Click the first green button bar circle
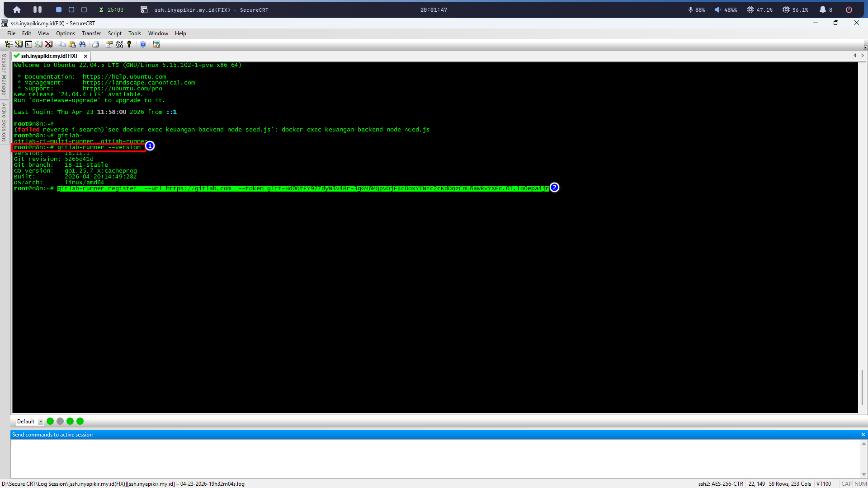 coord(50,421)
